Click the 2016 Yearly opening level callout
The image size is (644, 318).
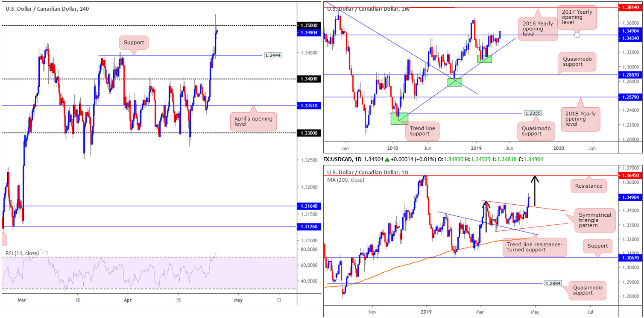[538, 29]
